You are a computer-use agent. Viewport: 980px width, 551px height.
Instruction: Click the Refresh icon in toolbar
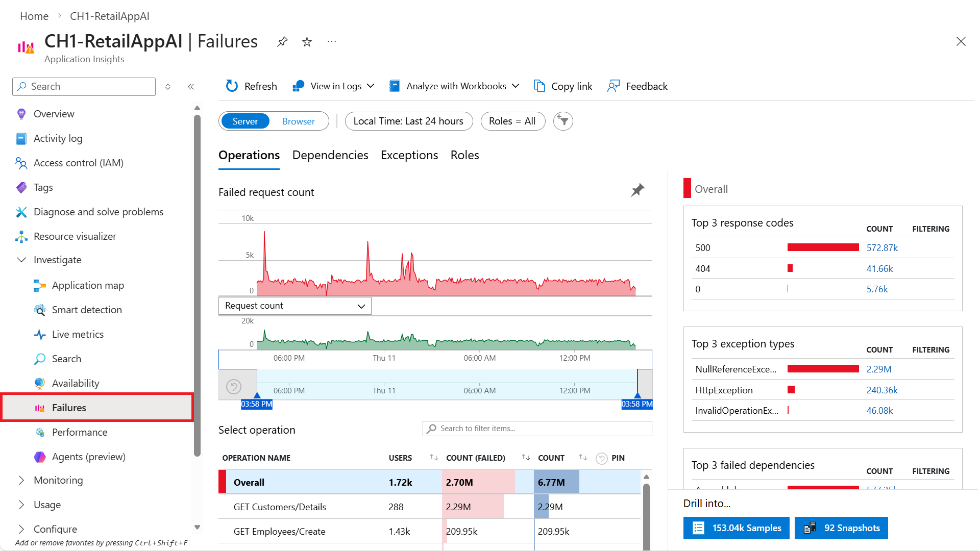[x=232, y=86]
